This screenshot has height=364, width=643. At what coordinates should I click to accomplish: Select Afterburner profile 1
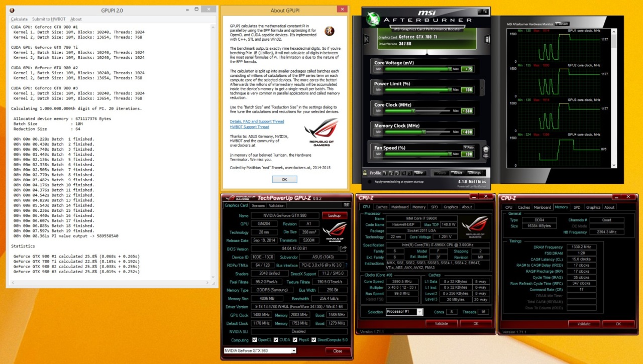coord(386,173)
